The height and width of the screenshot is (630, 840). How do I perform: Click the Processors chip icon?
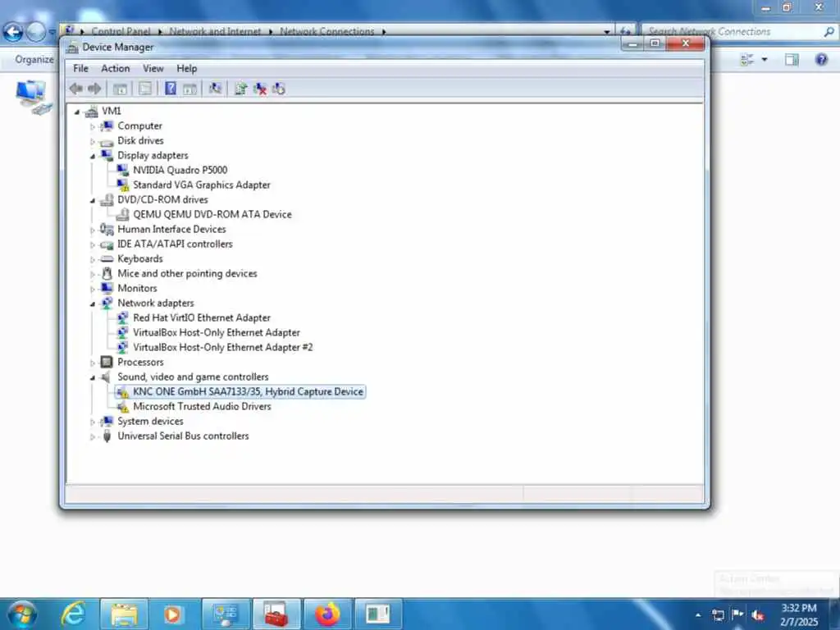click(107, 362)
